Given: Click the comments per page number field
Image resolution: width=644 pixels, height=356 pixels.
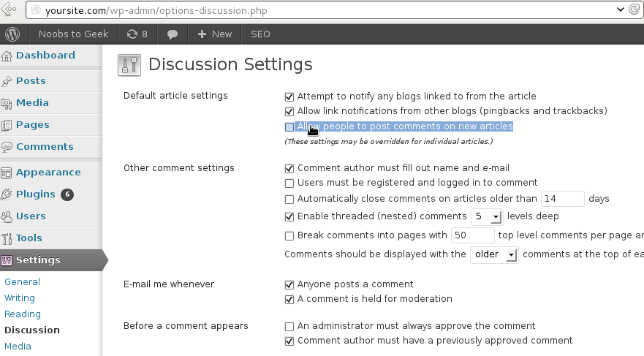Looking at the screenshot, I should tap(472, 235).
